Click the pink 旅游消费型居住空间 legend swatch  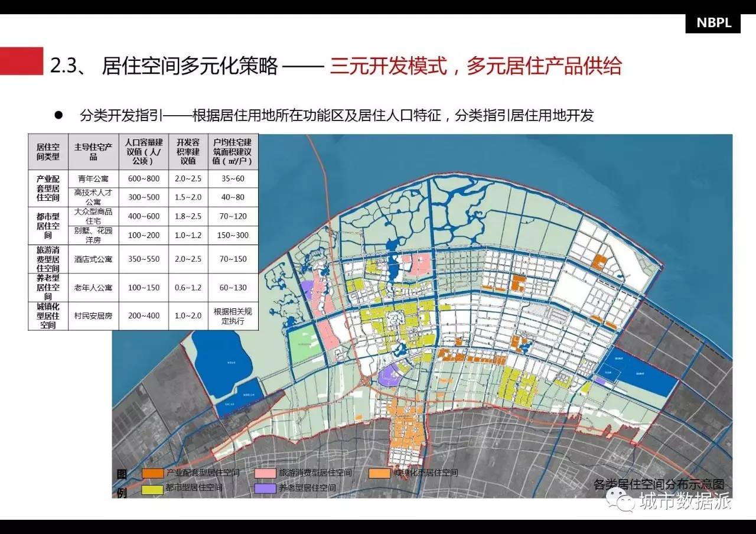pyautogui.click(x=266, y=473)
